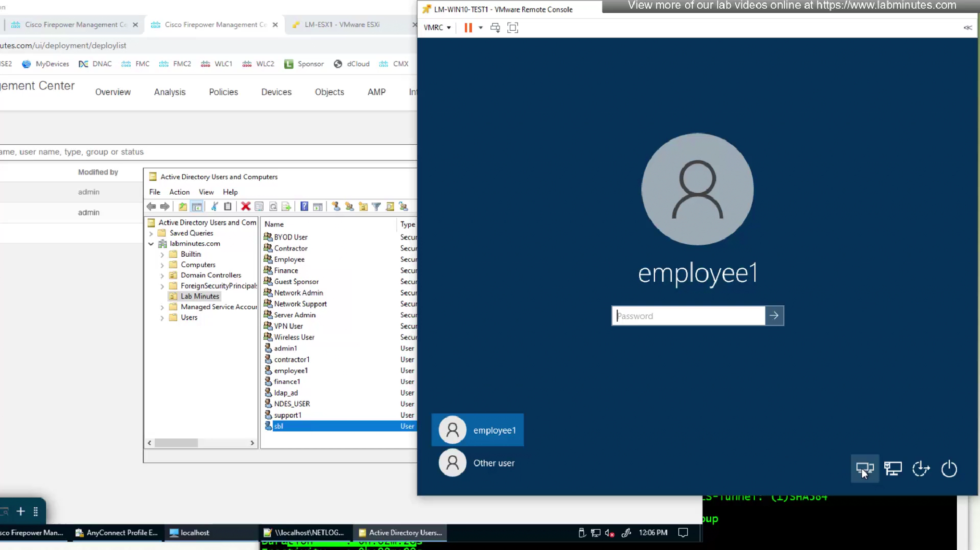Click the network icon on lock screen
The height and width of the screenshot is (550, 980).
pos(893,469)
